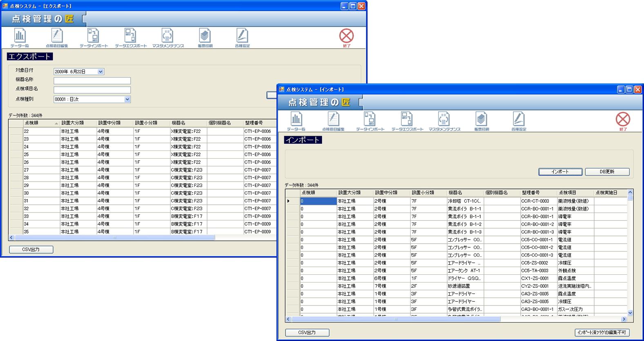Click 点検項目編集 icon in Export window
Screen dimensions: 644x341
[x=57, y=38]
